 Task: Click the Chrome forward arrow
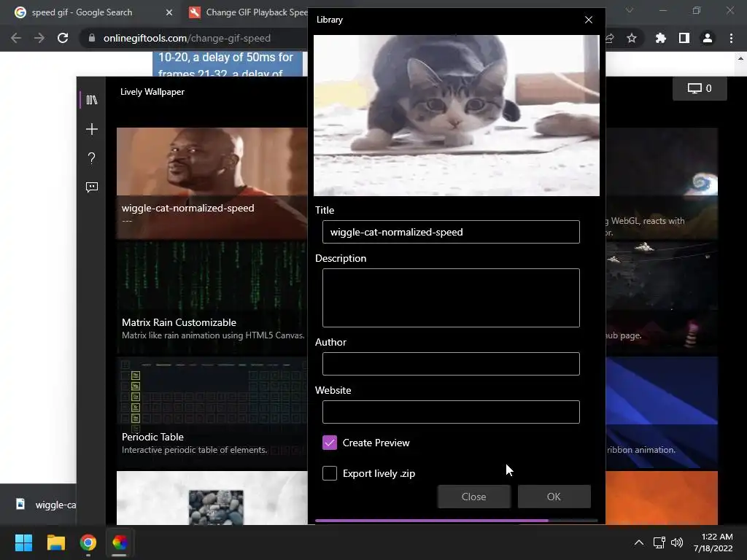click(39, 38)
